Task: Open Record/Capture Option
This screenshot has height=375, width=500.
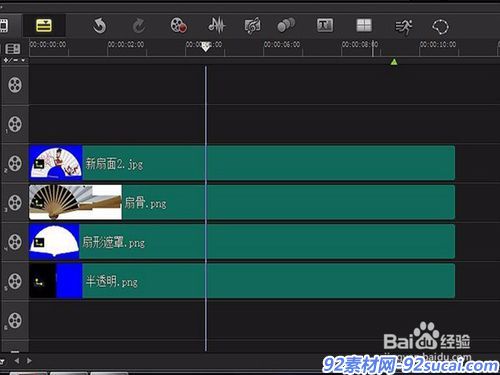Action: (x=178, y=25)
